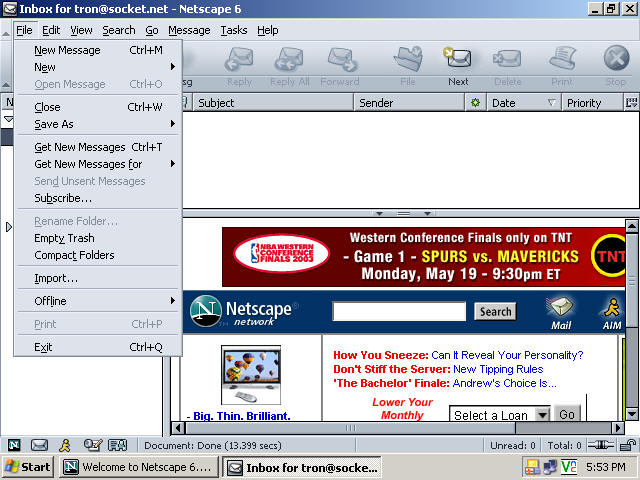The image size is (640, 480).
Task: Go to Next unread message icon
Action: [x=458, y=58]
